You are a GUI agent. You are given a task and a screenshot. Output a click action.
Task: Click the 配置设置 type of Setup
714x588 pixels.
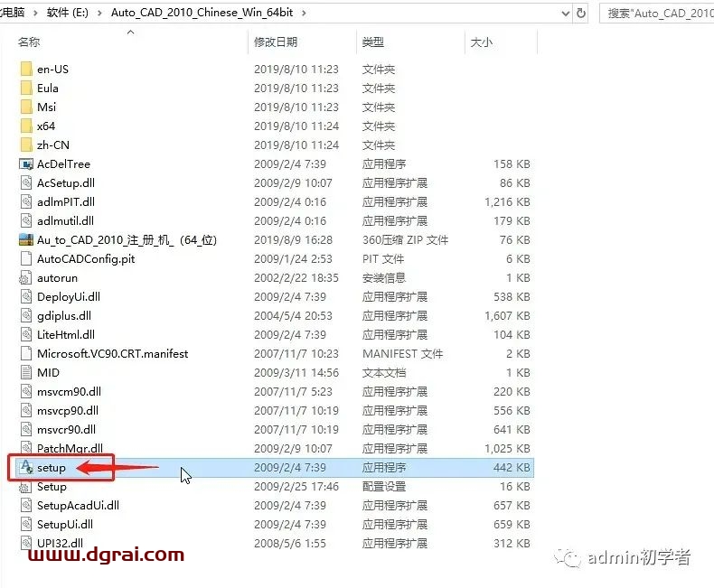pos(384,487)
